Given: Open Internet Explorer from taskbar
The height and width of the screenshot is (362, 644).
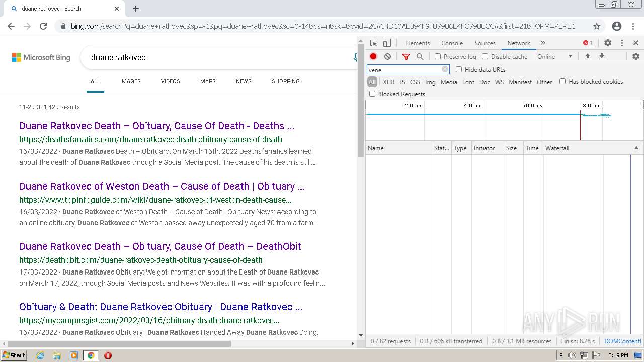Looking at the screenshot, I should [x=40, y=355].
